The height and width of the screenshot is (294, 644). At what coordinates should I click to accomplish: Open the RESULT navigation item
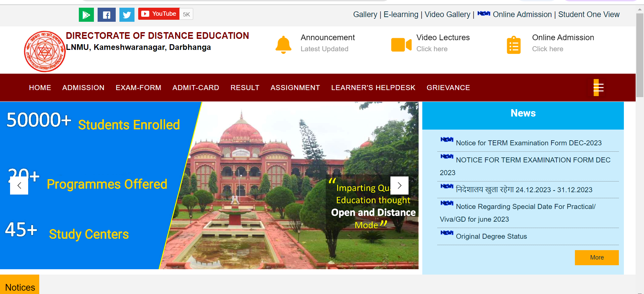(x=245, y=88)
